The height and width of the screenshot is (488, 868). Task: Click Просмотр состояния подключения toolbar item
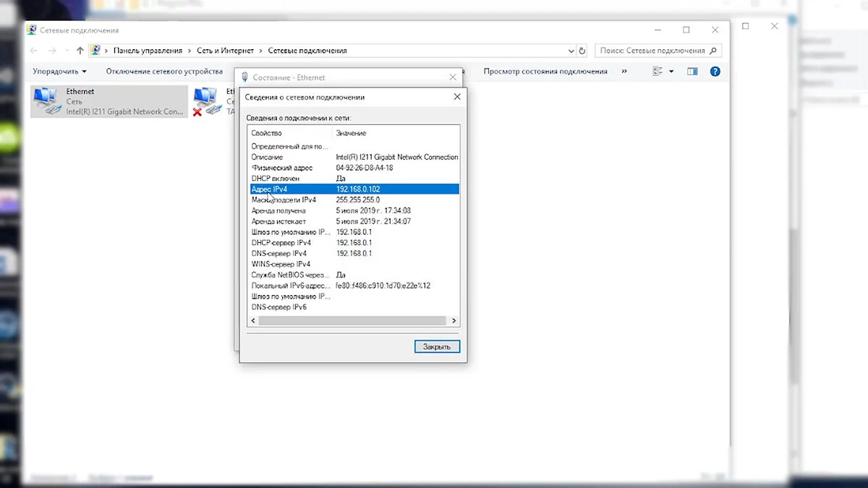pos(545,72)
